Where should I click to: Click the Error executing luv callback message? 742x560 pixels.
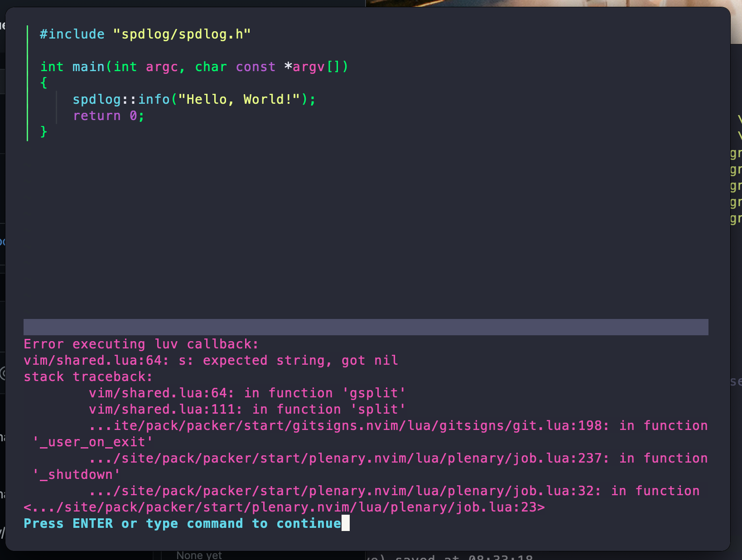pyautogui.click(x=140, y=344)
